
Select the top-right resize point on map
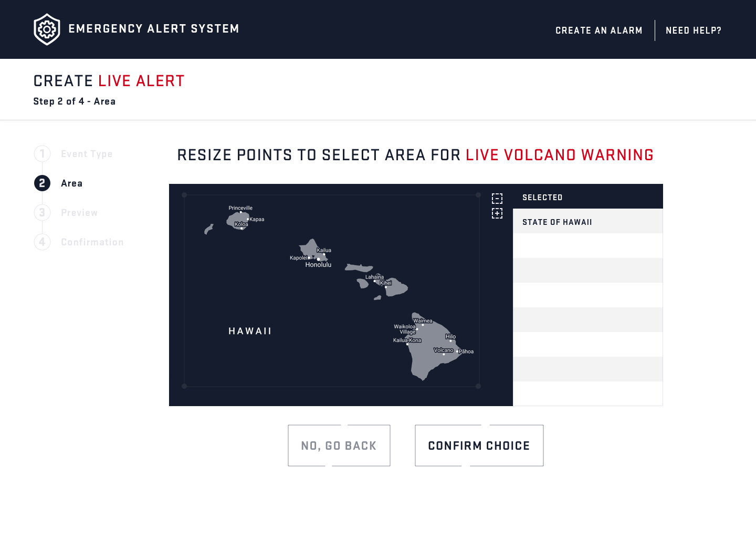pos(478,195)
